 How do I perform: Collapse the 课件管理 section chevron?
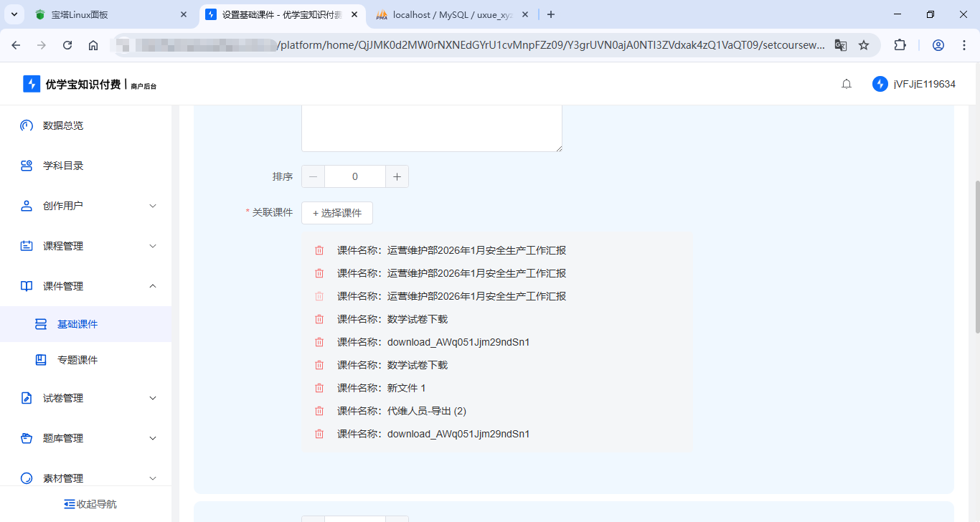click(x=152, y=286)
